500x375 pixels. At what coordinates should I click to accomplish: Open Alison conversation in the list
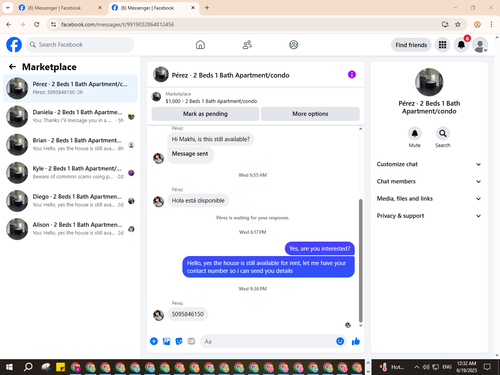point(70,229)
